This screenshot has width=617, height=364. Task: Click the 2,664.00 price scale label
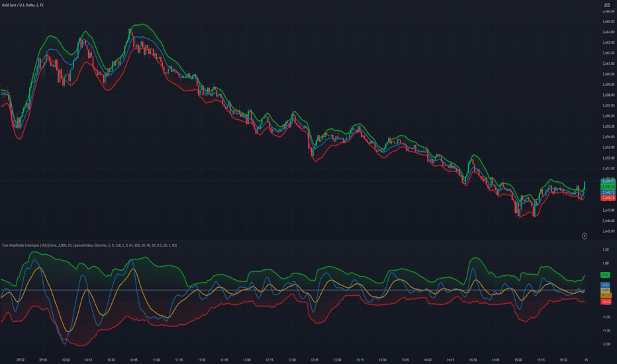608,32
